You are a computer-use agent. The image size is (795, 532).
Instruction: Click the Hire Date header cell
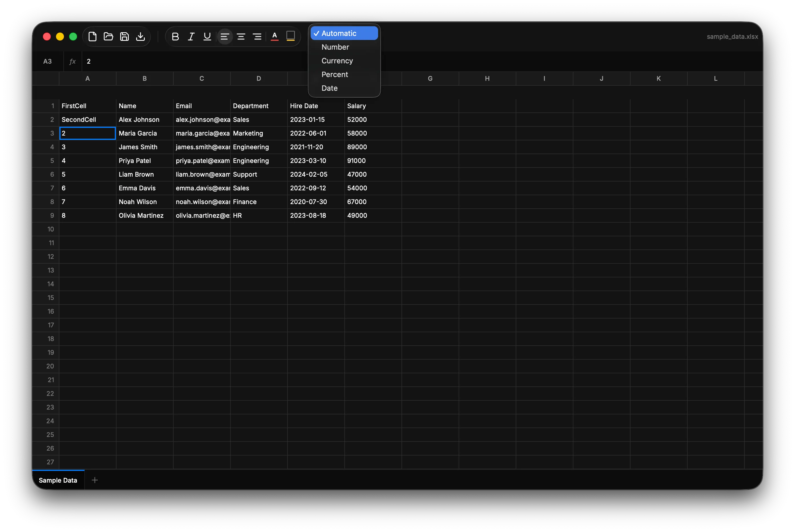tap(316, 106)
